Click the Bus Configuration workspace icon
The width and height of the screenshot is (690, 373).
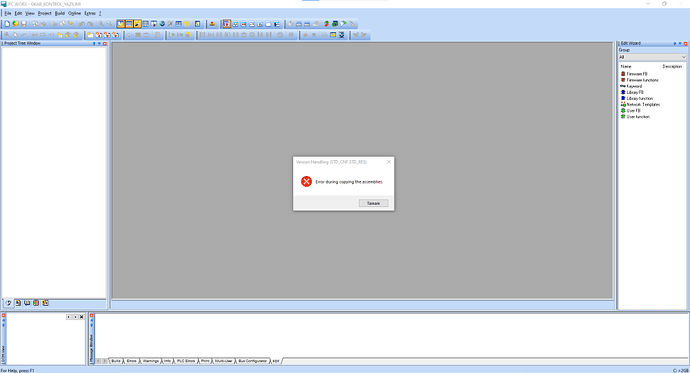pos(235,24)
